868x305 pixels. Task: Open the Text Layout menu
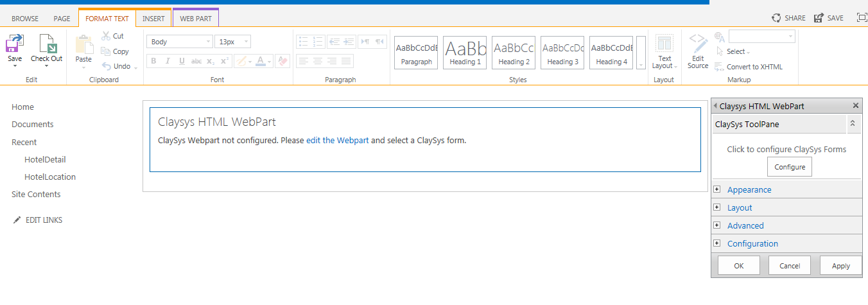[664, 53]
